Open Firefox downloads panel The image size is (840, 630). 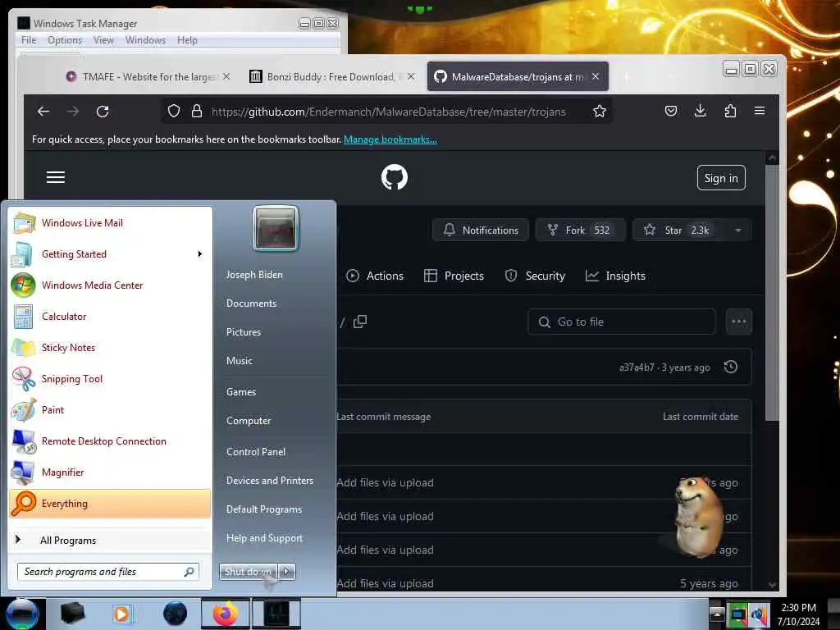click(x=701, y=111)
